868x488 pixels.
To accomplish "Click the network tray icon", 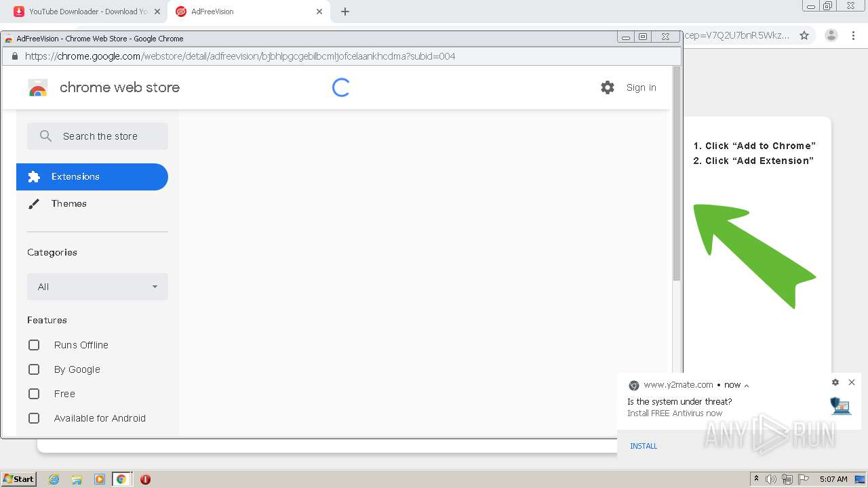I will point(787,479).
